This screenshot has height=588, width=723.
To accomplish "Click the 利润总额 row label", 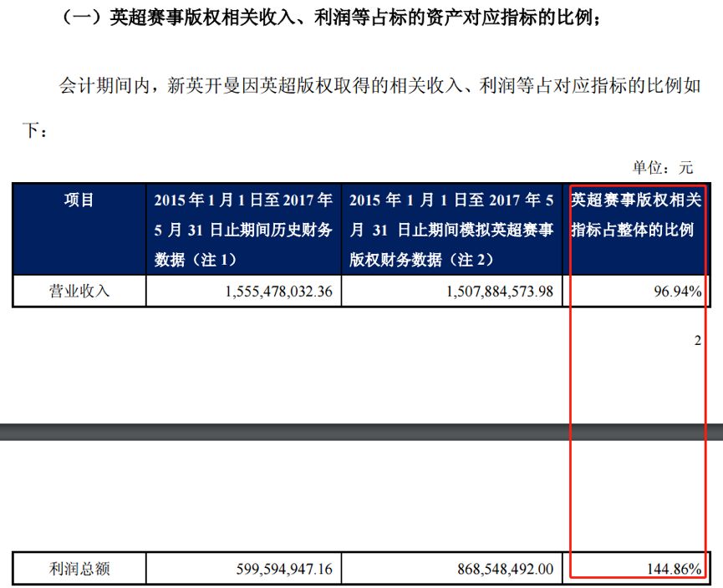I will click(x=79, y=569).
